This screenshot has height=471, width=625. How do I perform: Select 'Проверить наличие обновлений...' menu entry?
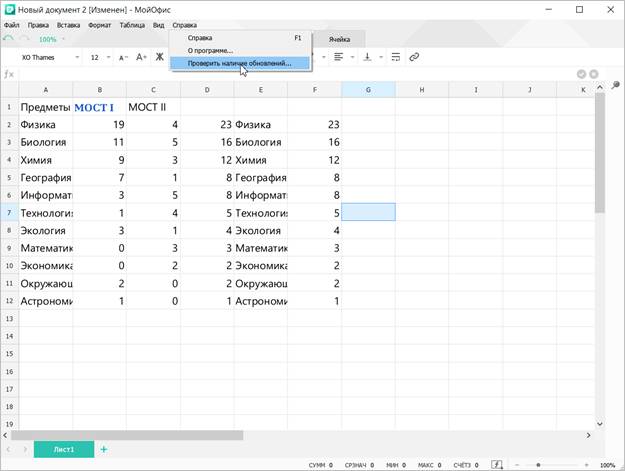[x=240, y=63]
